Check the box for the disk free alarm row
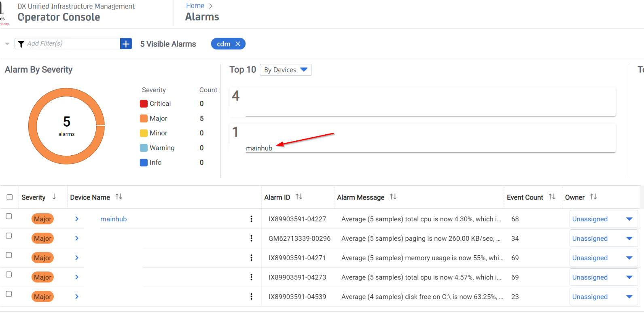644x318 pixels. pos(9,294)
